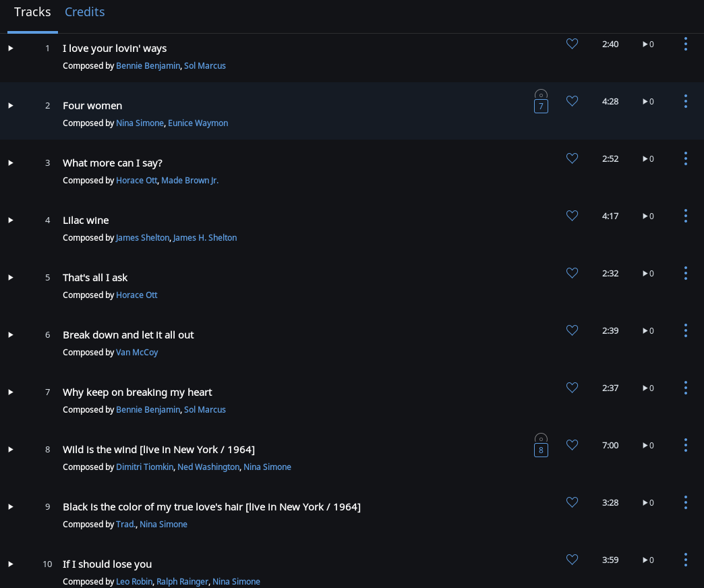Toggle heart on Break down and let it all out
The image size is (704, 588).
pos(572,330)
